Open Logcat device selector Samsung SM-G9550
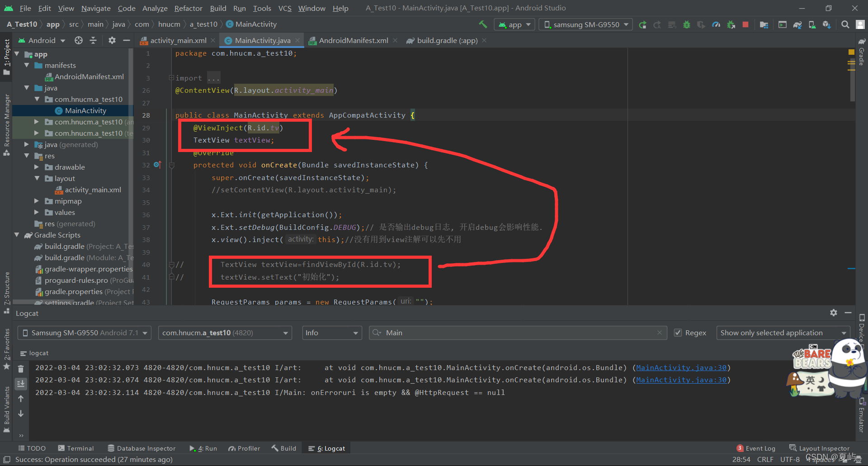Viewport: 868px width, 466px height. click(x=85, y=333)
